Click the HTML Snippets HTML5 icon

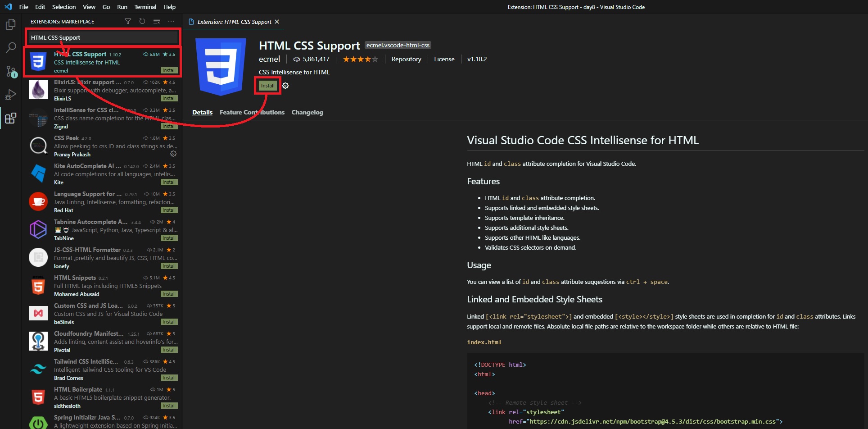(38, 286)
